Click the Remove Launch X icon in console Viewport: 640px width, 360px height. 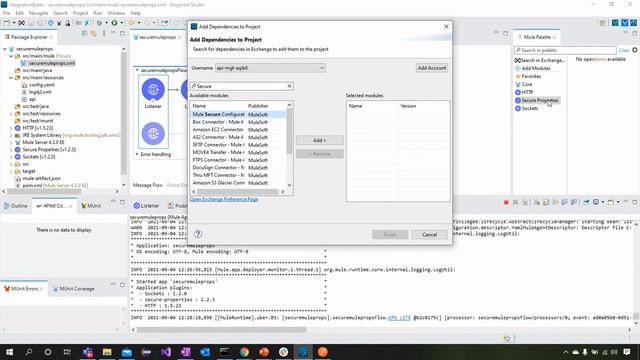coord(516,202)
